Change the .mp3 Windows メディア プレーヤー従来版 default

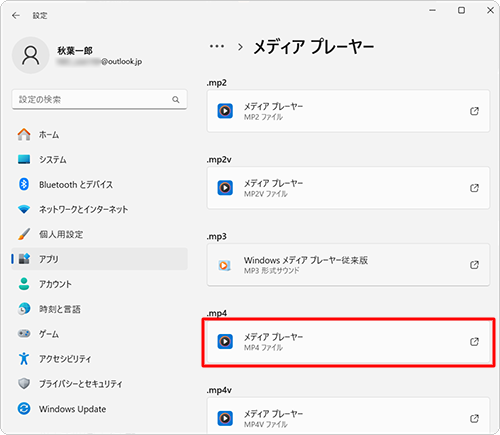(x=348, y=265)
